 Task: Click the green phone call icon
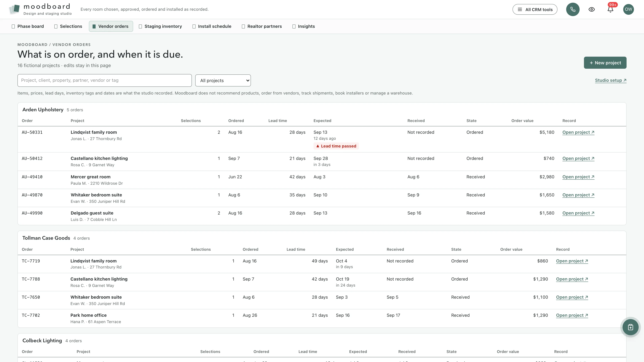(x=573, y=10)
